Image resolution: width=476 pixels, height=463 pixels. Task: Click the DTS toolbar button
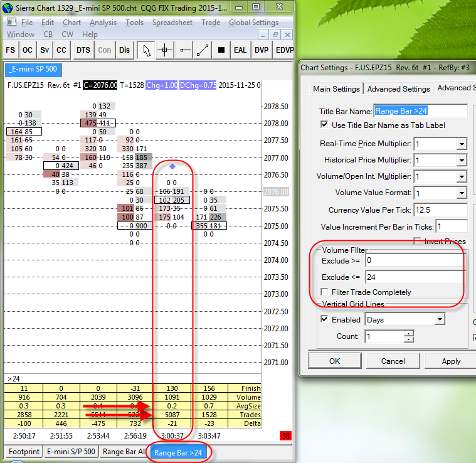pyautogui.click(x=83, y=50)
